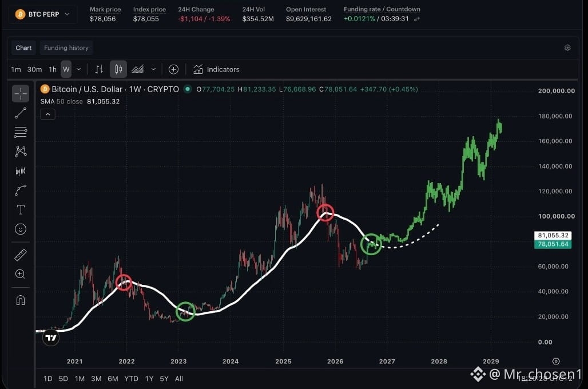Screen dimensions: 588x389
Task: Open the forecasting and measurement tools
Action: (21, 171)
